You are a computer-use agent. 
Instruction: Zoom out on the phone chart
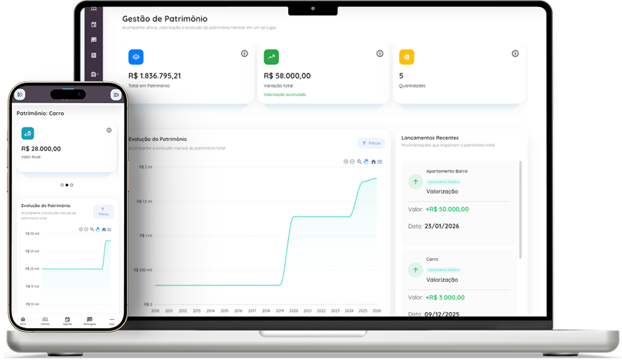click(x=86, y=229)
